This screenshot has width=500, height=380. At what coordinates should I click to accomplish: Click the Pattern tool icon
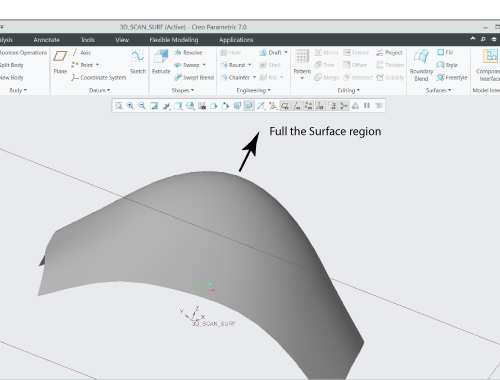302,57
